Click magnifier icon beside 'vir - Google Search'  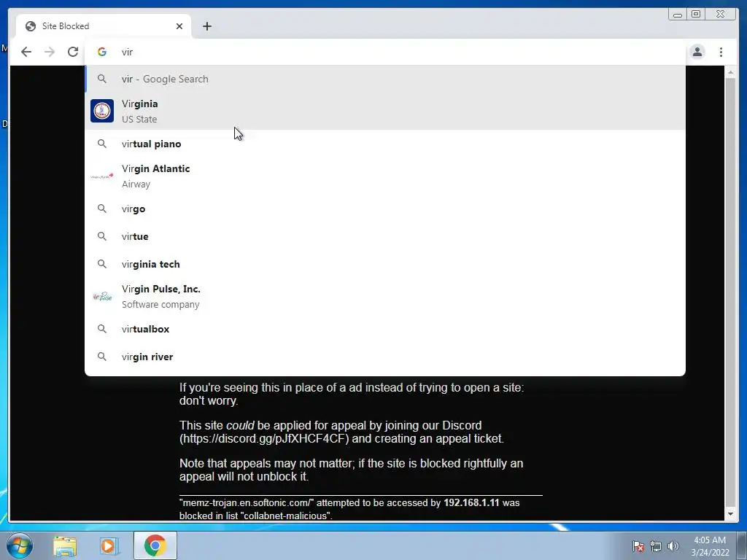[102, 79]
